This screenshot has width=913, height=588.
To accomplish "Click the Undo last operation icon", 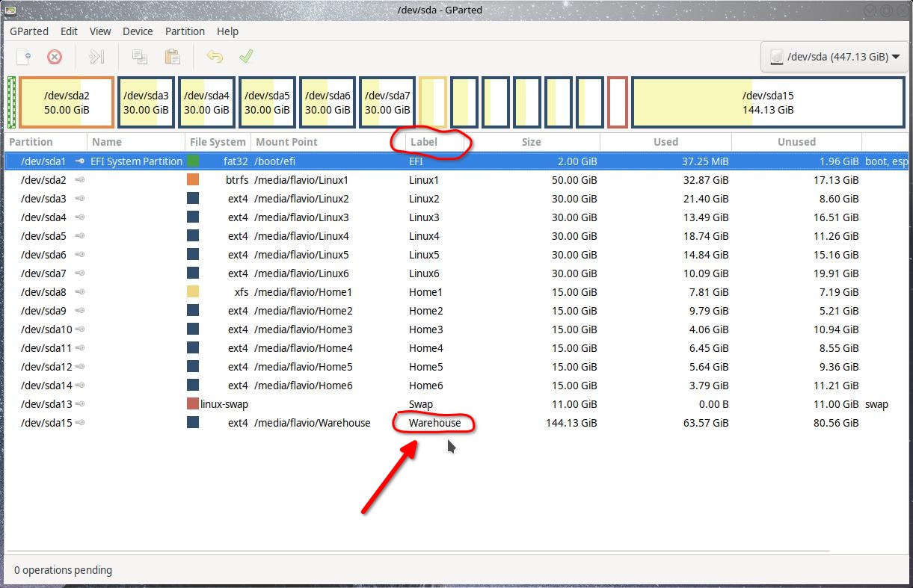I will (x=215, y=57).
